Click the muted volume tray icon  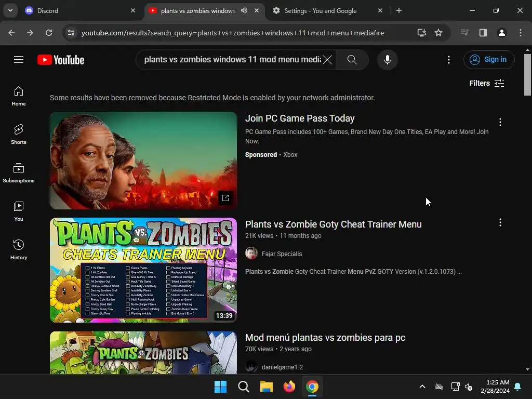coord(469,387)
